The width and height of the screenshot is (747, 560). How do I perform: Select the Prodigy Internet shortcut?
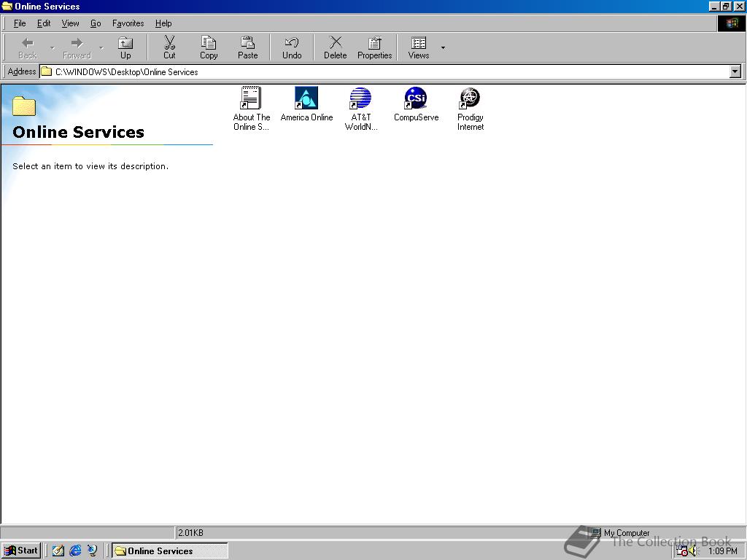click(x=471, y=109)
